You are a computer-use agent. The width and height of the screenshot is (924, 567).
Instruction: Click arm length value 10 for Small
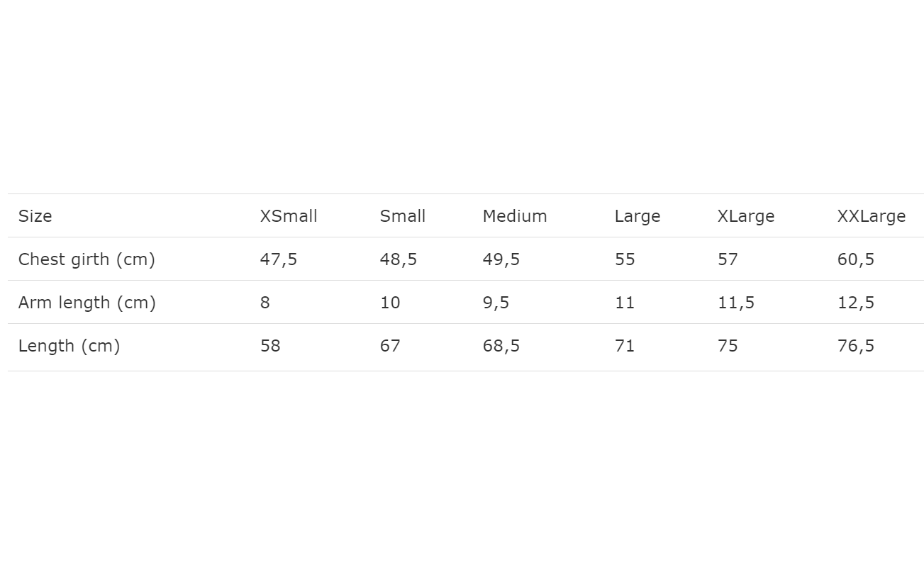click(390, 303)
